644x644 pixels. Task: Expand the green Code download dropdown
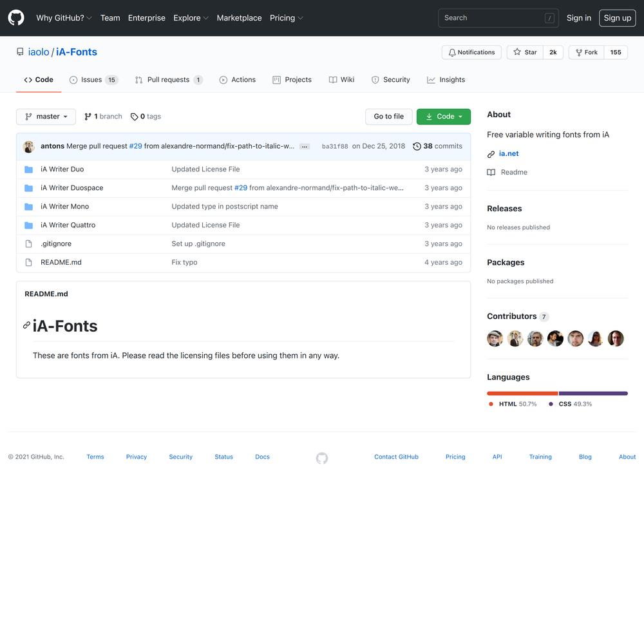(x=444, y=116)
